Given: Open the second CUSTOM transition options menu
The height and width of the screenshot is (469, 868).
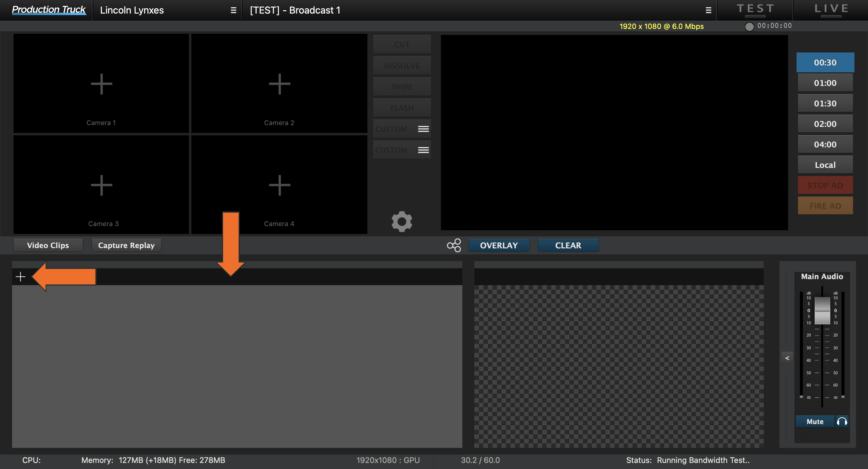Looking at the screenshot, I should (x=423, y=150).
